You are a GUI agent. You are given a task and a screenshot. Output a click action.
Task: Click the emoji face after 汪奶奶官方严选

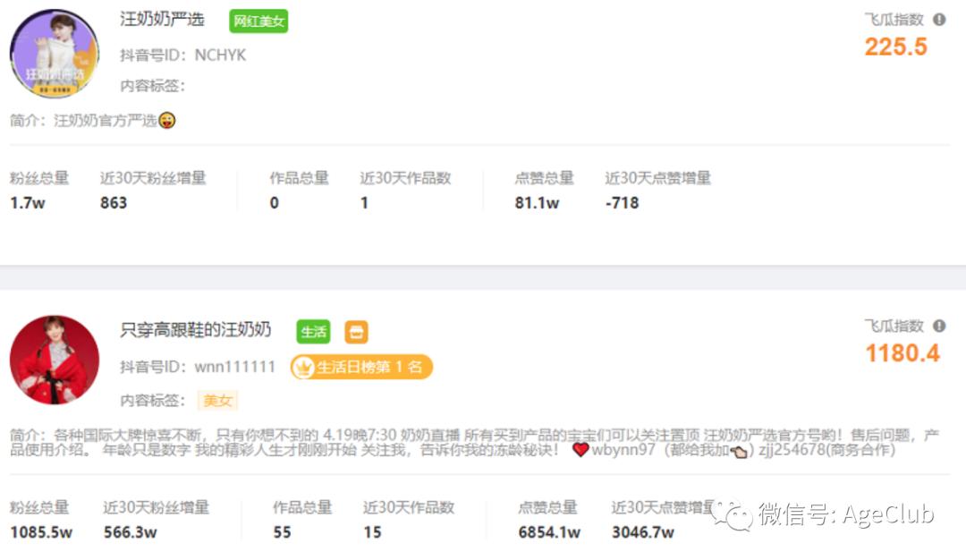pos(167,120)
